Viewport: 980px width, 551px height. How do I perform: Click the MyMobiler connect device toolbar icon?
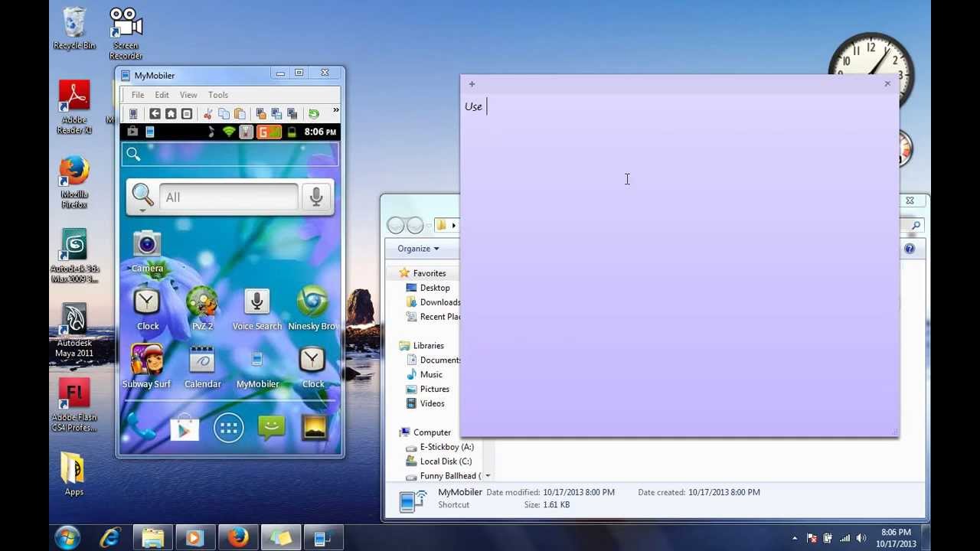pyautogui.click(x=133, y=114)
